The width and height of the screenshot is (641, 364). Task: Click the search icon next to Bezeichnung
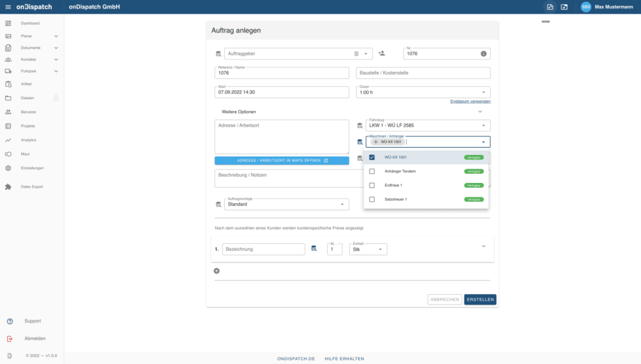[314, 249]
